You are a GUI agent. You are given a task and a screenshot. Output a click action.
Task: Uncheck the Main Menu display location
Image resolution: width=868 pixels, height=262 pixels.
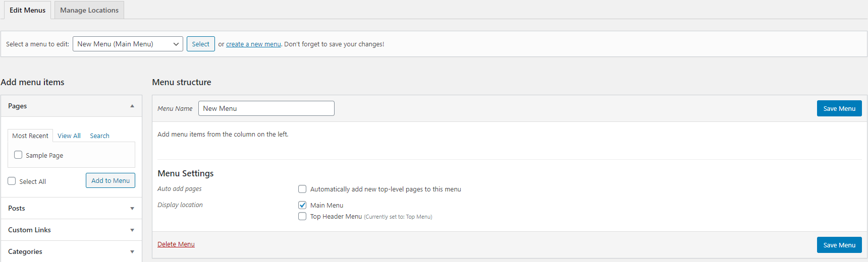click(302, 205)
